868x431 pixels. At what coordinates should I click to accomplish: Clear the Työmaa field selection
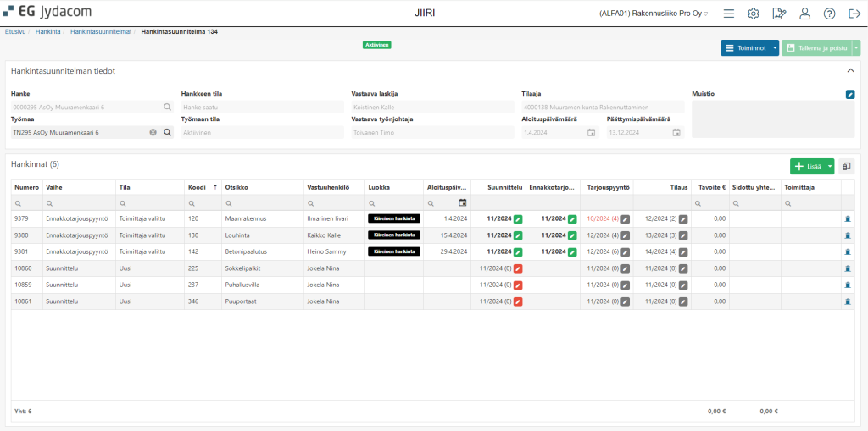pyautogui.click(x=153, y=133)
